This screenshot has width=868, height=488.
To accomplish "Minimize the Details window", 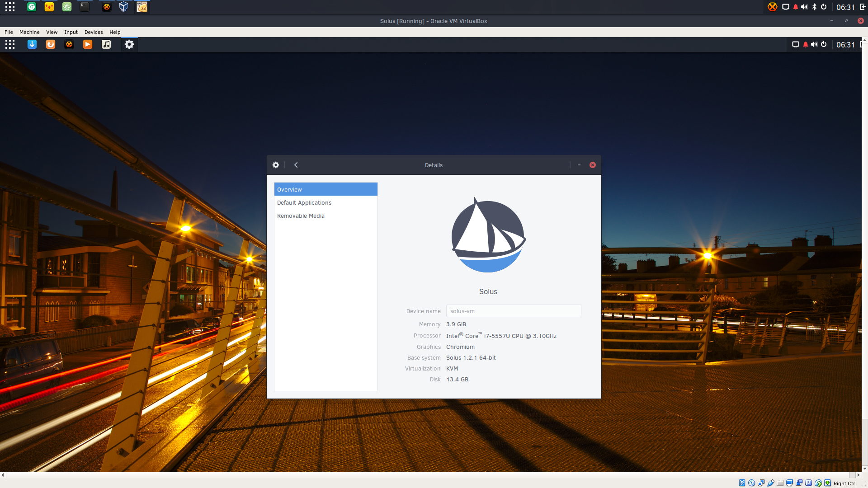I will (x=579, y=165).
